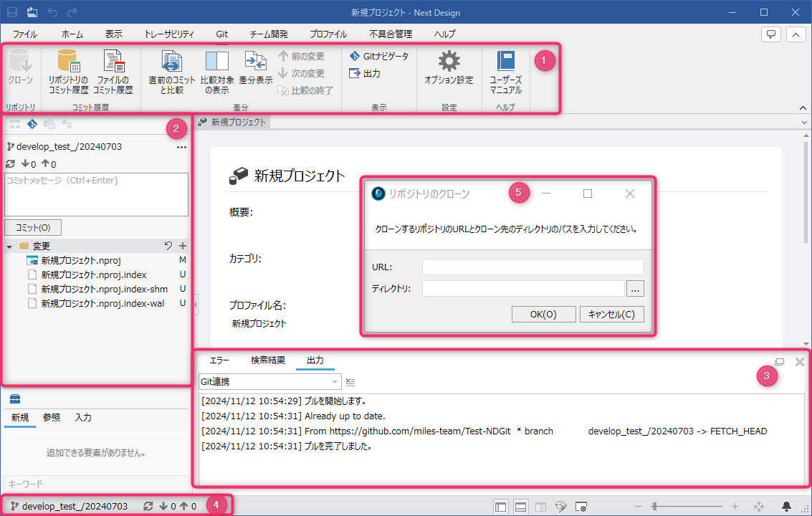Show the Output window from ribbon
Viewport: 812px width, 516px height.
365,73
